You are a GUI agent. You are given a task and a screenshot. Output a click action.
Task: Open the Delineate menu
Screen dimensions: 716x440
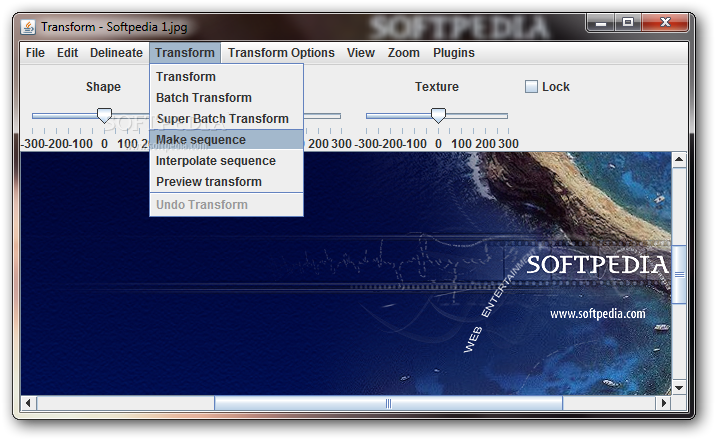[x=116, y=53]
